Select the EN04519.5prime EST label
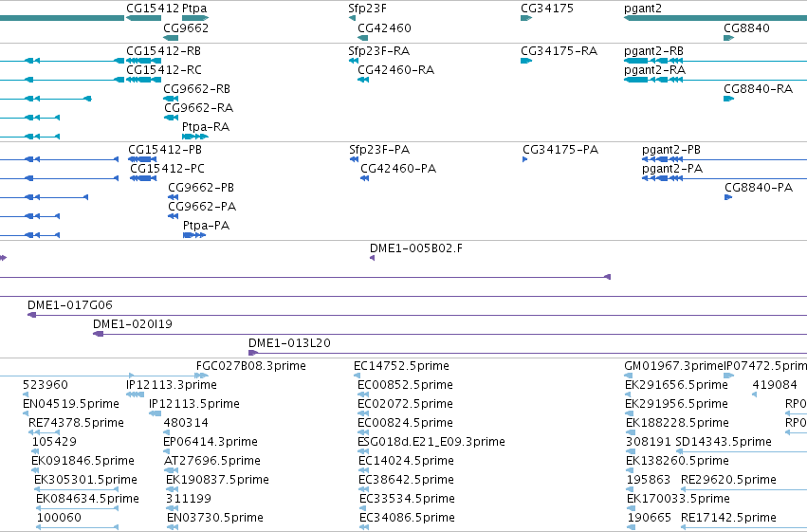 pyautogui.click(x=71, y=404)
